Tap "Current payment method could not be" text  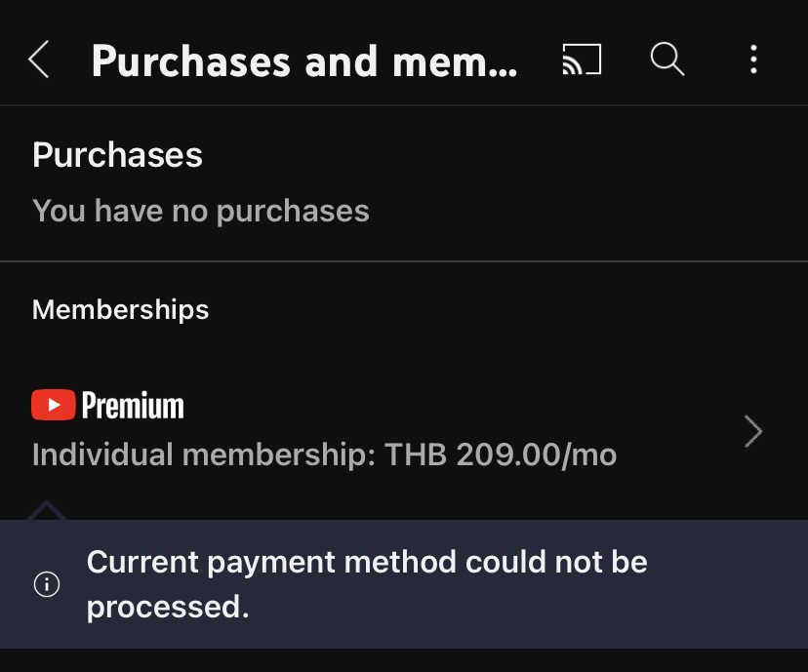[367, 562]
